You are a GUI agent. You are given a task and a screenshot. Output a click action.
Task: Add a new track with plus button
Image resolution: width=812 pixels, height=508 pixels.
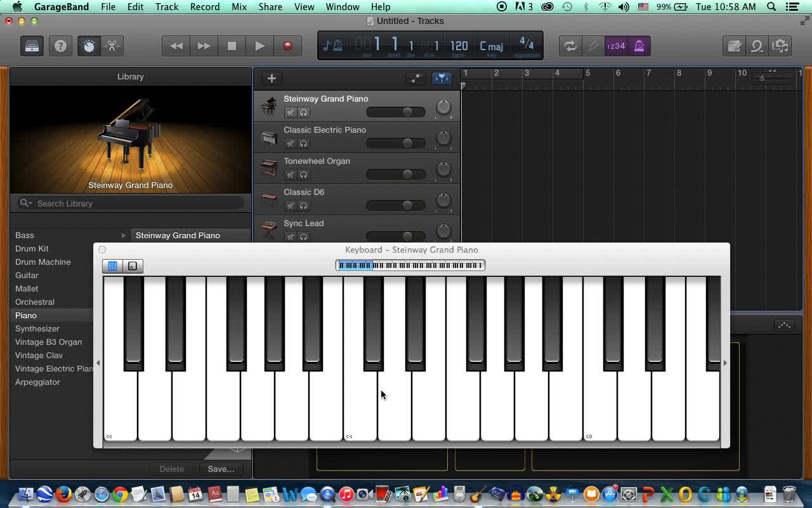point(272,78)
